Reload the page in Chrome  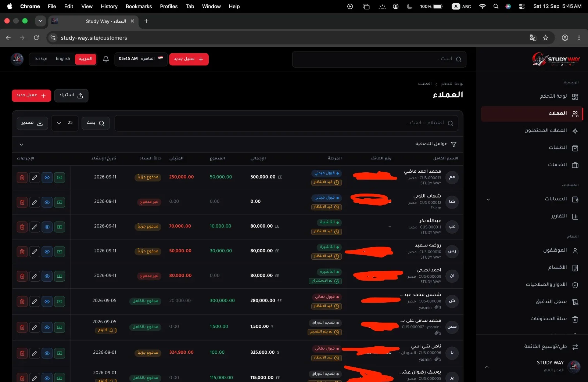[x=36, y=38]
